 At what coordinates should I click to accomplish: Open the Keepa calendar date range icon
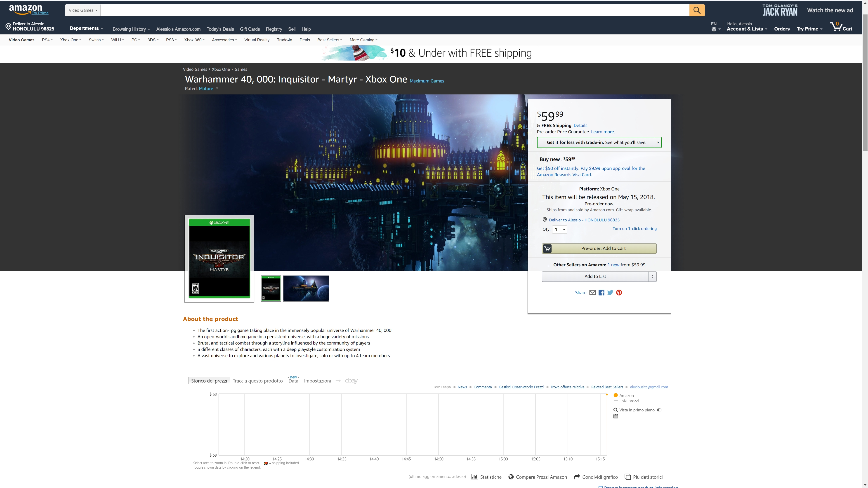[616, 416]
